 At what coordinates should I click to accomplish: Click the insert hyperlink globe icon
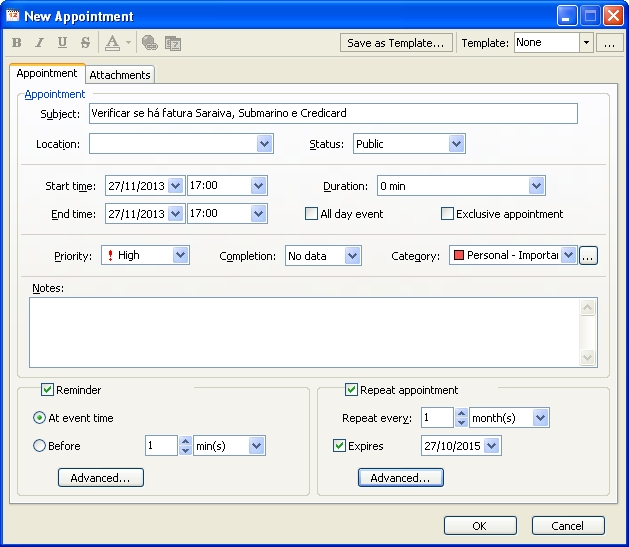pyautogui.click(x=150, y=43)
